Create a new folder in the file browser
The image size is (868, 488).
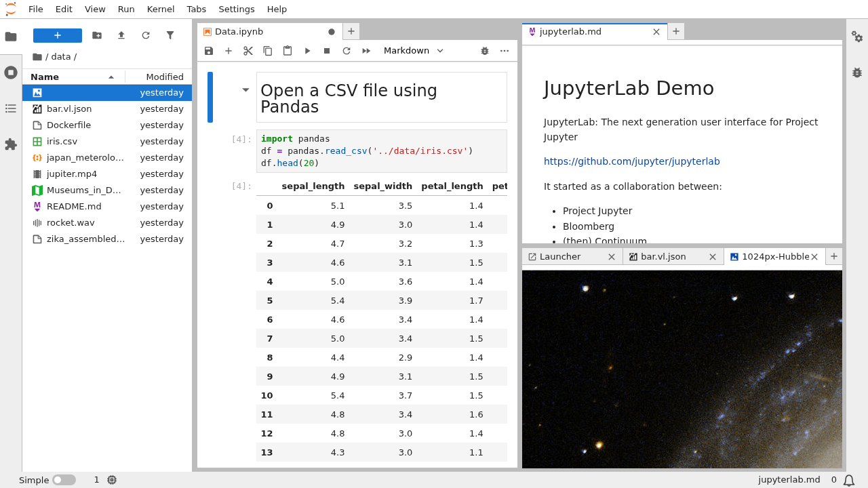point(96,35)
